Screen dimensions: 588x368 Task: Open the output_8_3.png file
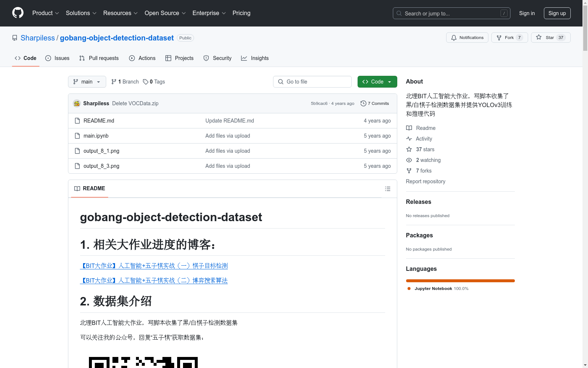101,166
